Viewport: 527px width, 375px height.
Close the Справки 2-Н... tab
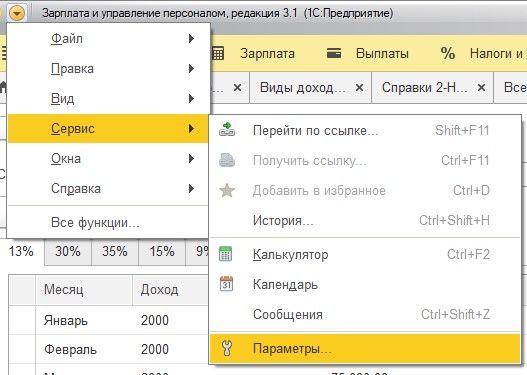[x=481, y=88]
